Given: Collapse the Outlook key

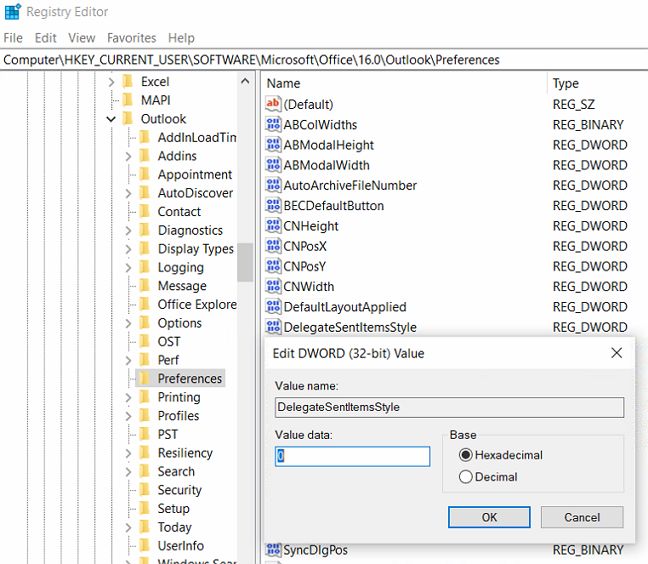Looking at the screenshot, I should [x=111, y=119].
